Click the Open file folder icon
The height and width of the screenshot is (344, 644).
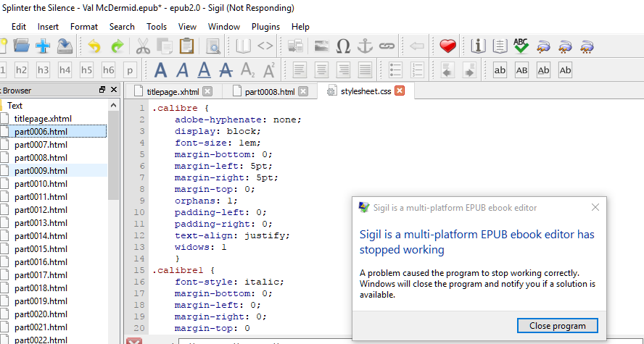pyautogui.click(x=21, y=46)
